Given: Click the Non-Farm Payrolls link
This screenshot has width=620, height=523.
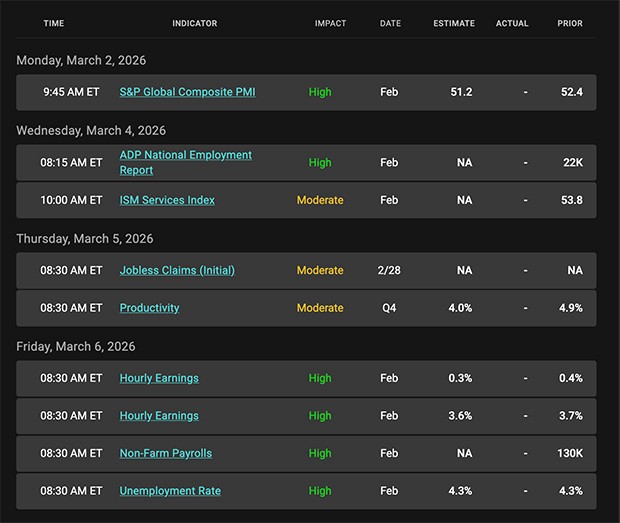Looking at the screenshot, I should click(x=166, y=453).
